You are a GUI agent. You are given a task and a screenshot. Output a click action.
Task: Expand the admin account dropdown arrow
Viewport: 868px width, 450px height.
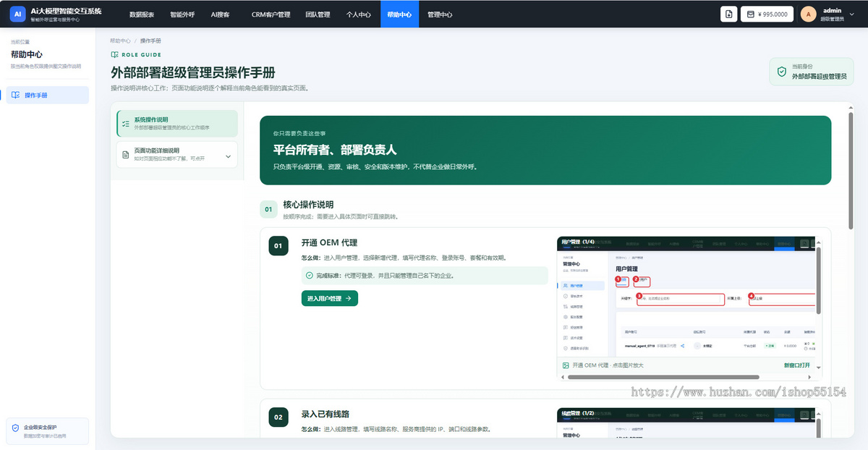point(853,14)
